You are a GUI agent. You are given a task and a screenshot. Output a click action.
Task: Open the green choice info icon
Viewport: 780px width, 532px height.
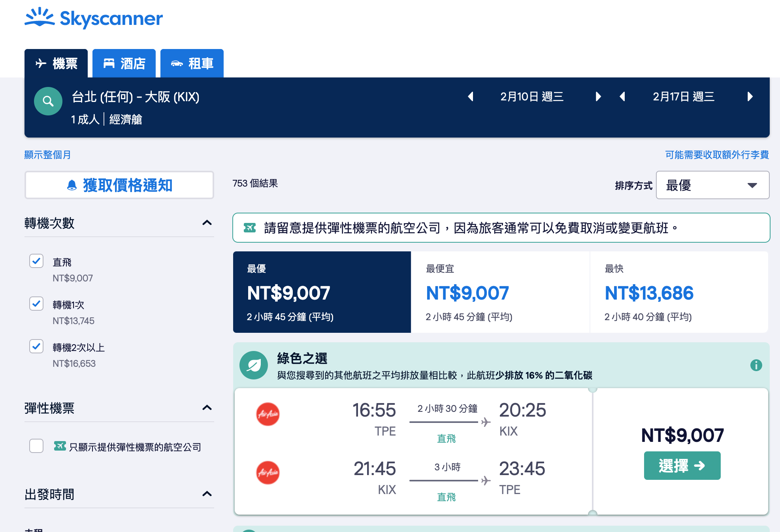pos(756,365)
